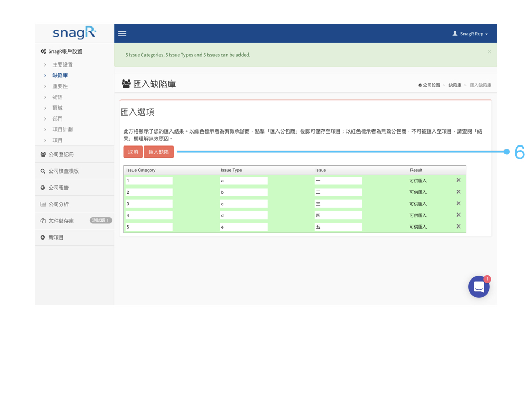
Task: Click the 新項目 plus icon
Action: click(x=43, y=237)
